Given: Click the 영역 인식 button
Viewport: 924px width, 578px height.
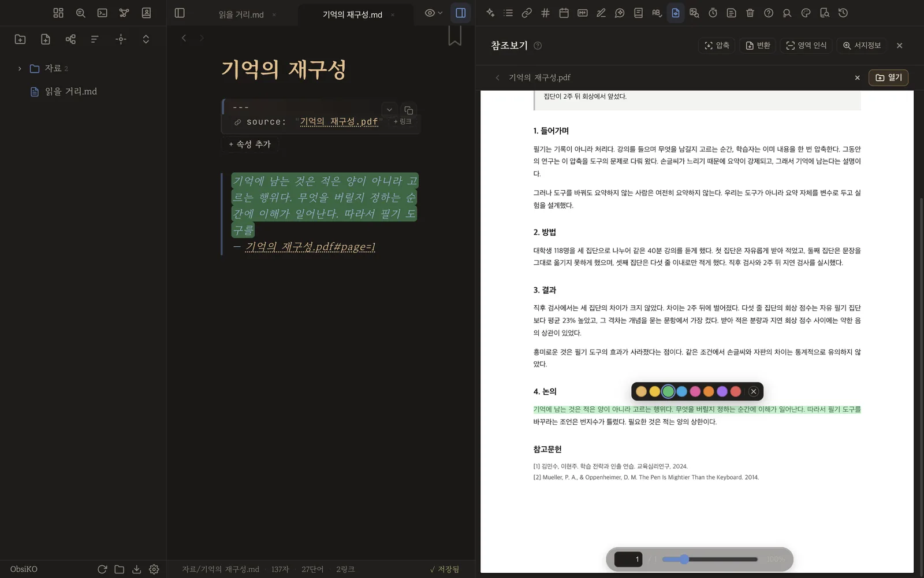Looking at the screenshot, I should coord(806,45).
